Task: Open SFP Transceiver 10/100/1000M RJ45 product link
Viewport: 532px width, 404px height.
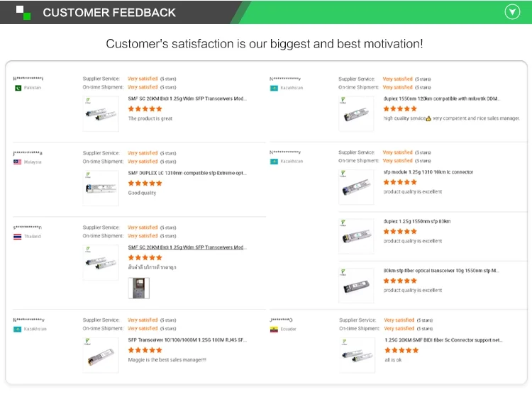Action: pyautogui.click(x=187, y=340)
